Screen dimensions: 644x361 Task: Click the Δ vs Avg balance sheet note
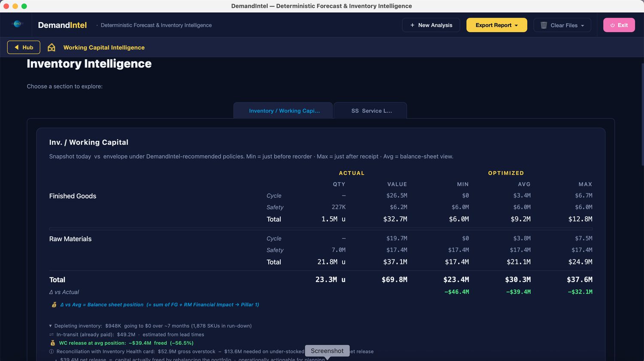(159, 305)
